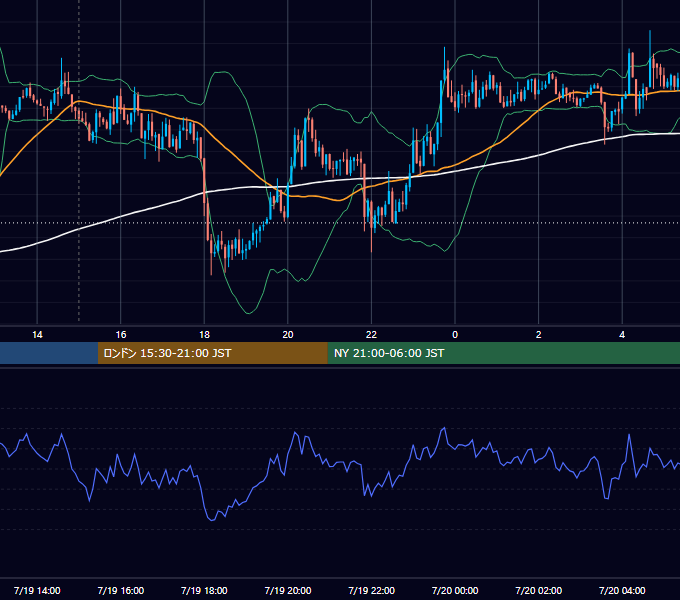680x600 pixels.
Task: Click the 7/19 16:00 date label
Action: tap(121, 590)
